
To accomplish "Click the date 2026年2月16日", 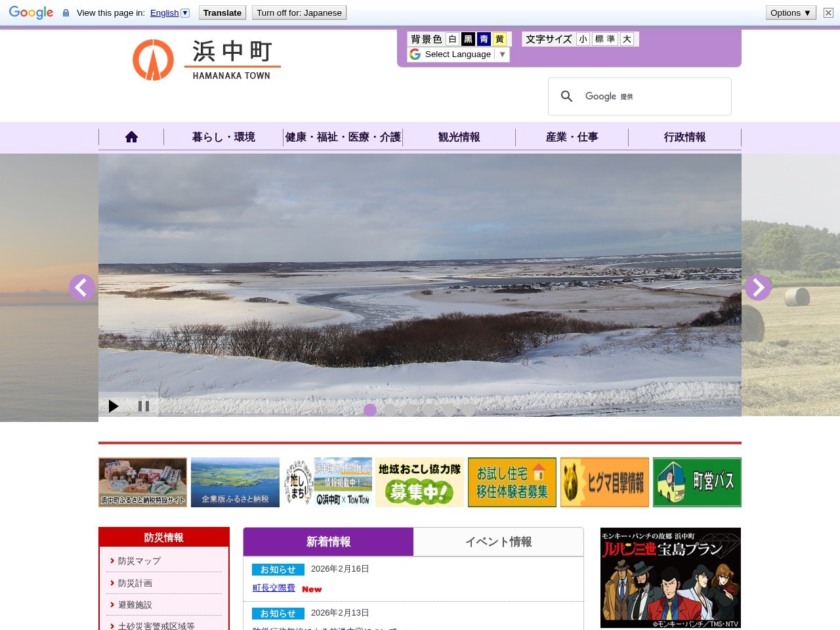I will coord(340,569).
